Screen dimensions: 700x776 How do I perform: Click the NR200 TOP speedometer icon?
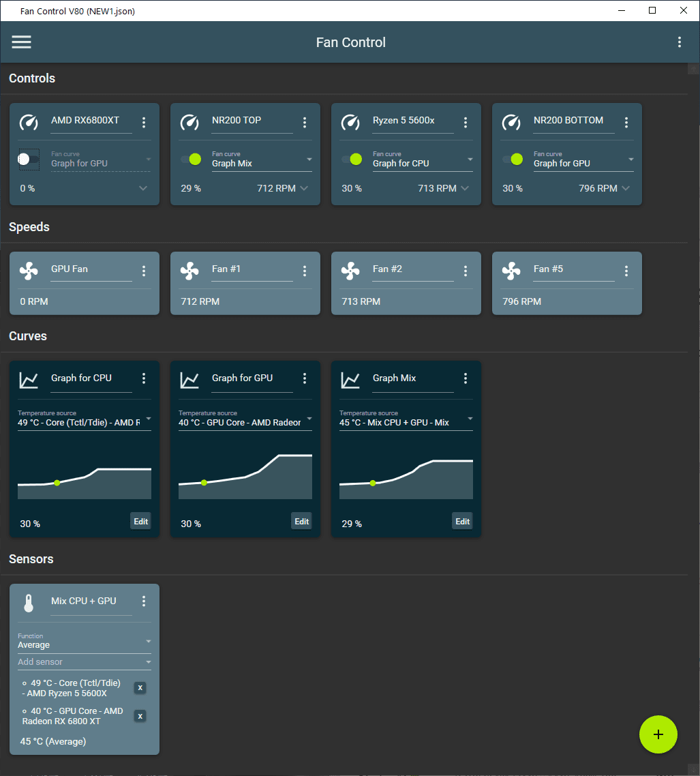coord(189,122)
